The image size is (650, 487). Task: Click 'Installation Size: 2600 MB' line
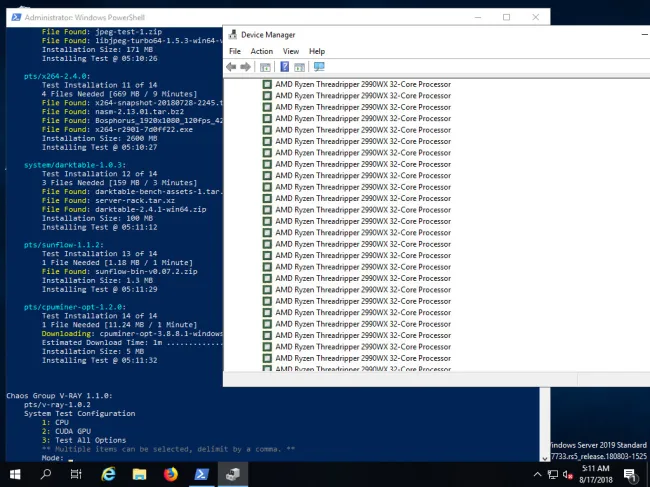click(99, 138)
